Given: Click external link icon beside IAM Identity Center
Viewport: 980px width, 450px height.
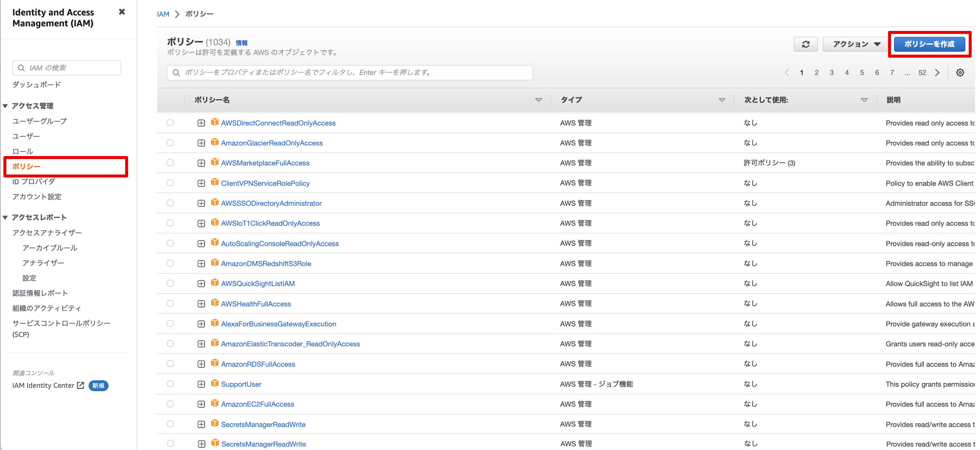Looking at the screenshot, I should coord(80,385).
